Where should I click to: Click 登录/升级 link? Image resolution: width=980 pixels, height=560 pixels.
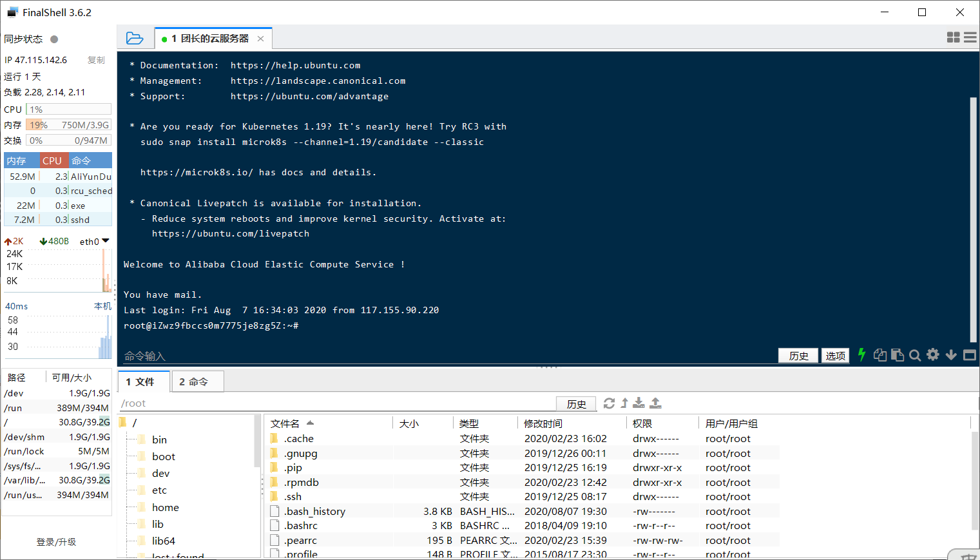[x=56, y=542]
